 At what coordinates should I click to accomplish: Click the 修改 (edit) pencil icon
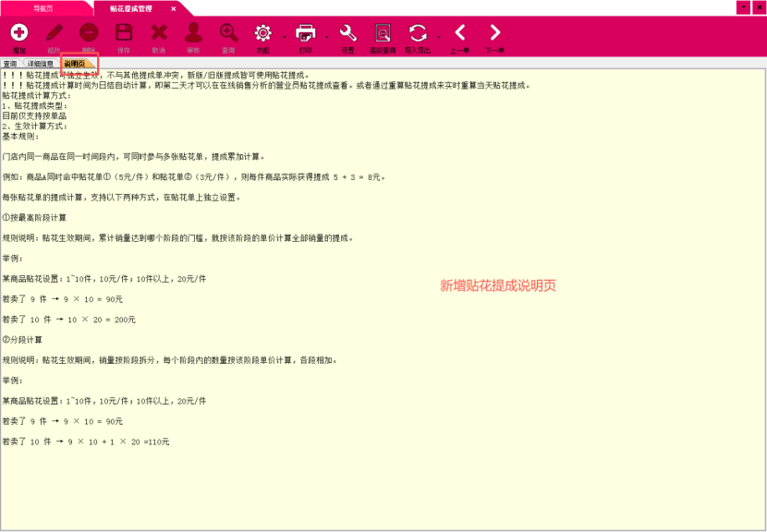click(55, 33)
